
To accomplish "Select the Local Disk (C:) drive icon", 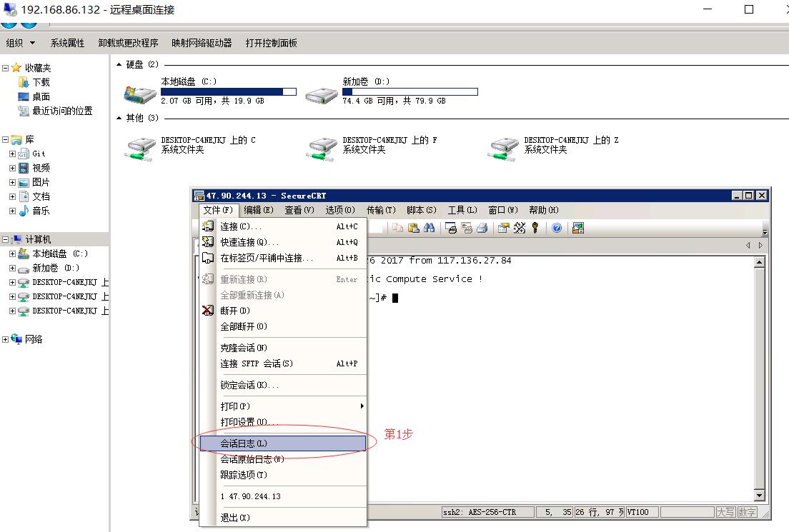I will point(140,94).
